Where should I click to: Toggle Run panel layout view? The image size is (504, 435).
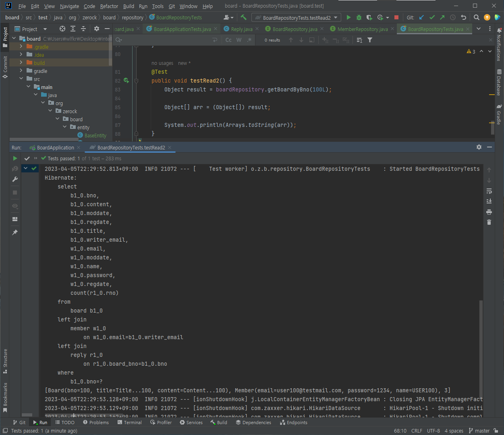pyautogui.click(x=15, y=219)
